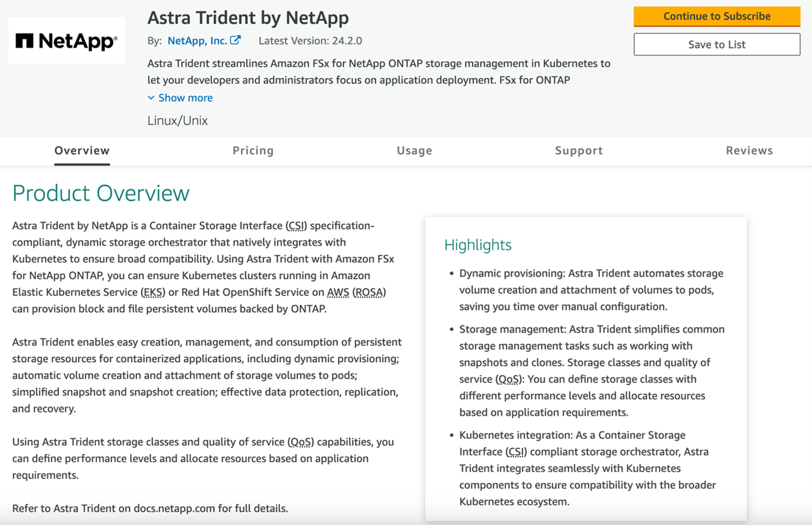Open the NetApp, Inc. seller link
The image size is (812, 525).
tap(198, 40)
